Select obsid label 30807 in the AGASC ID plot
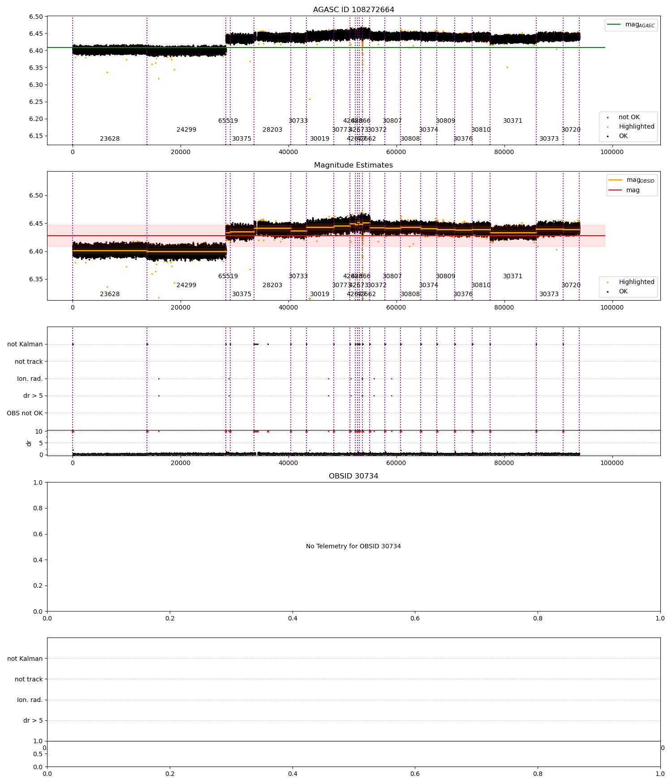This screenshot has height=784, width=672. [392, 121]
